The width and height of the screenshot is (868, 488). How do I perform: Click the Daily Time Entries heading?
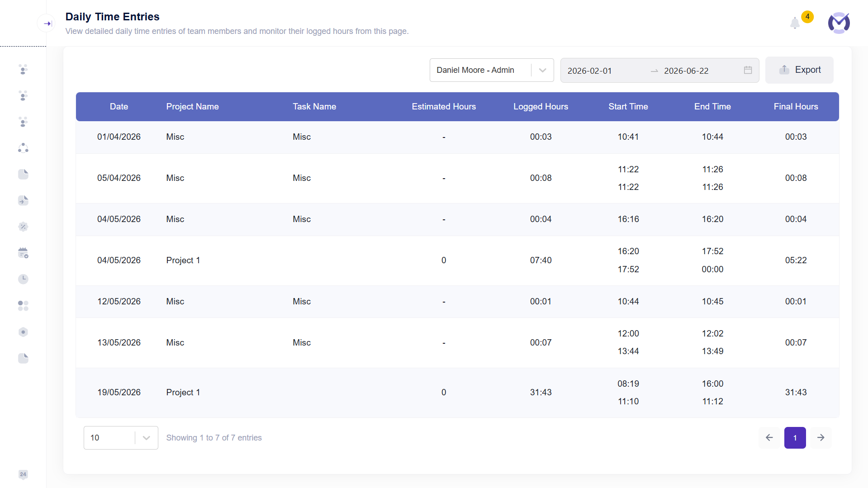(x=112, y=17)
